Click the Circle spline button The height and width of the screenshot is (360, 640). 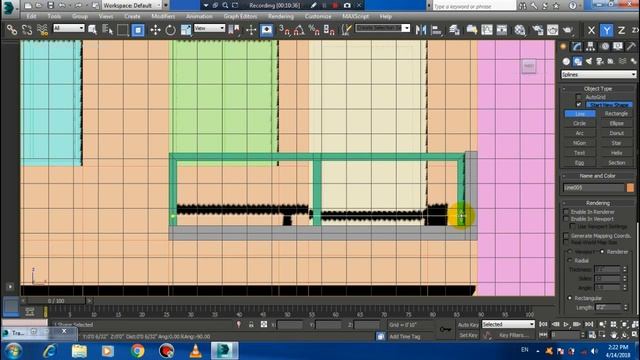(580, 123)
